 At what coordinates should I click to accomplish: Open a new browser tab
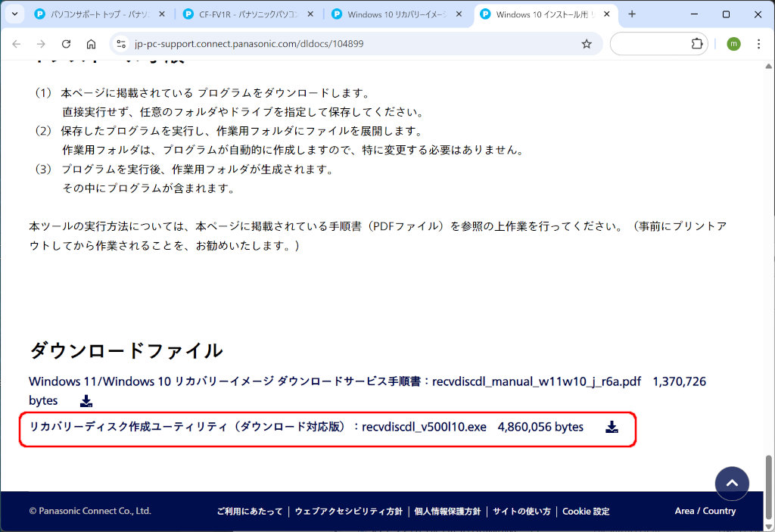632,14
